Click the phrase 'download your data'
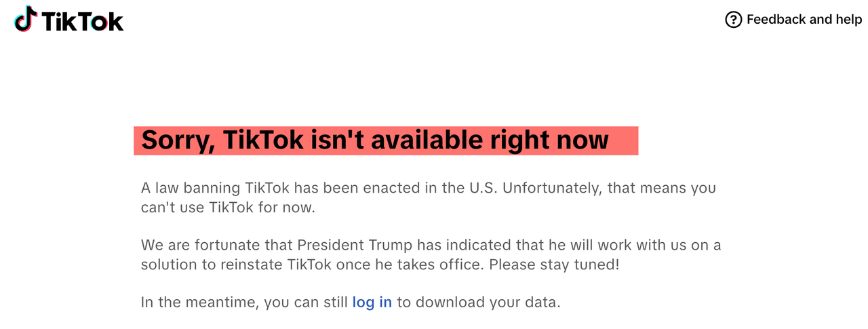868x329 pixels. tap(488, 303)
